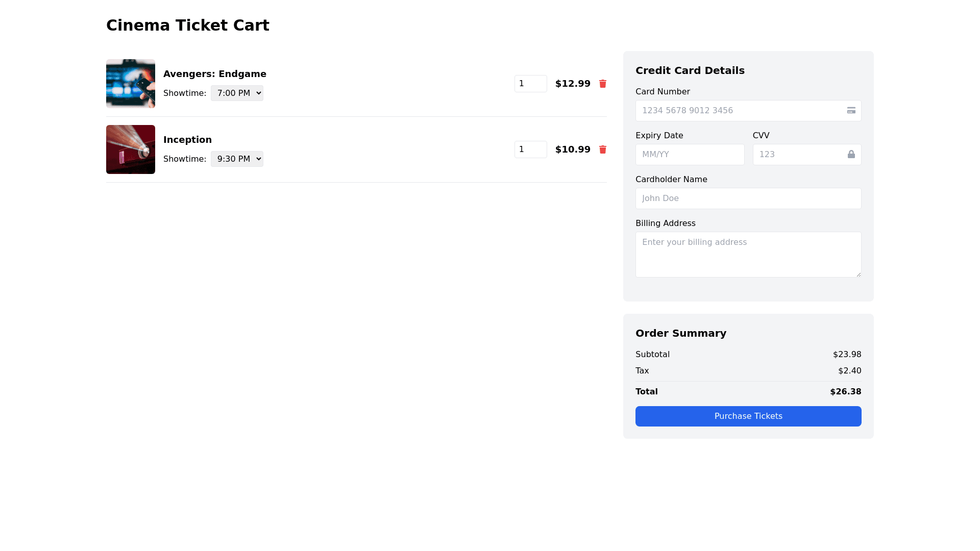Click the lock icon in CVV field
This screenshot has width=980, height=551.
[x=851, y=155]
